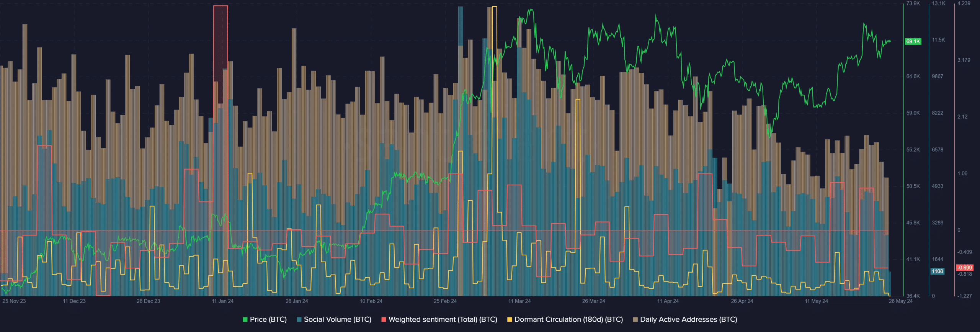Click the 4.239 sentiment axis label
Image resolution: width=980 pixels, height=332 pixels.
coord(964,3)
